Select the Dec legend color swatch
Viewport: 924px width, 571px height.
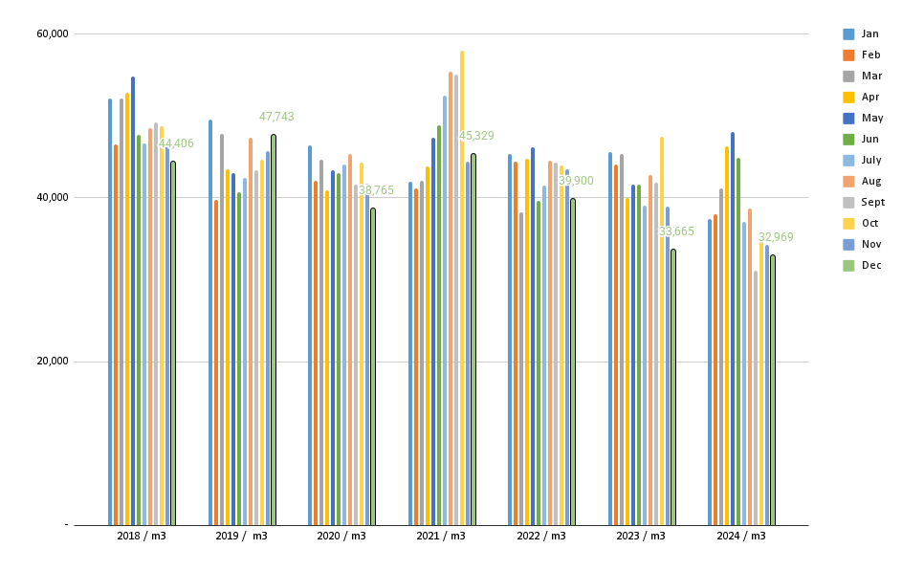848,266
